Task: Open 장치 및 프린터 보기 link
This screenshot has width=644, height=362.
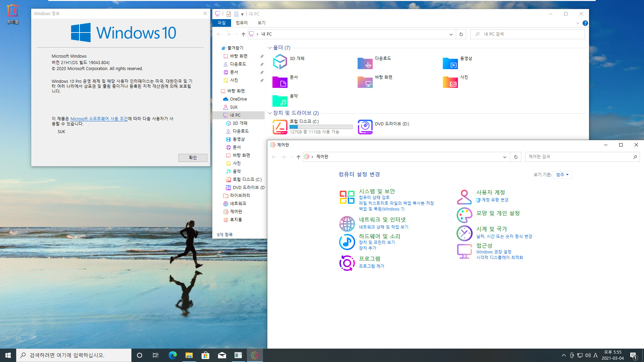Action: click(x=377, y=242)
